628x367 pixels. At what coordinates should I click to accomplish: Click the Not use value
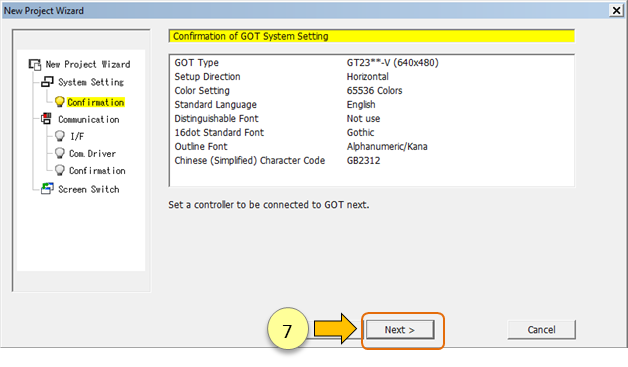363,119
